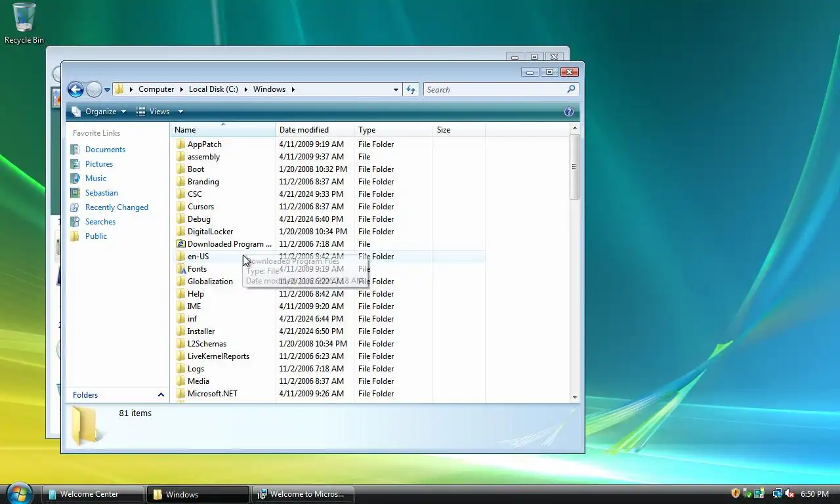Select the LiveKernelReports folder name
This screenshot has width=840, height=504.
[x=219, y=356]
